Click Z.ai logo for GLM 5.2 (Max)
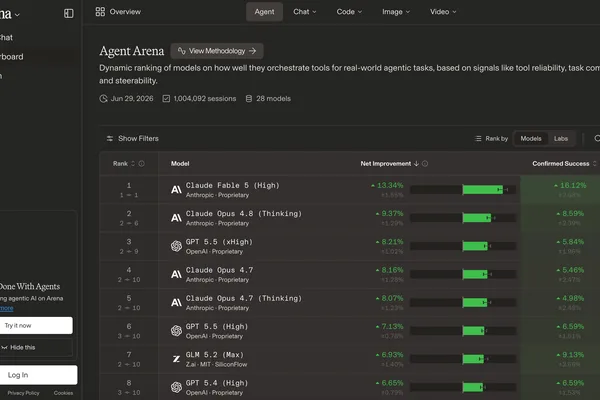The height and width of the screenshot is (400, 600). [x=176, y=359]
